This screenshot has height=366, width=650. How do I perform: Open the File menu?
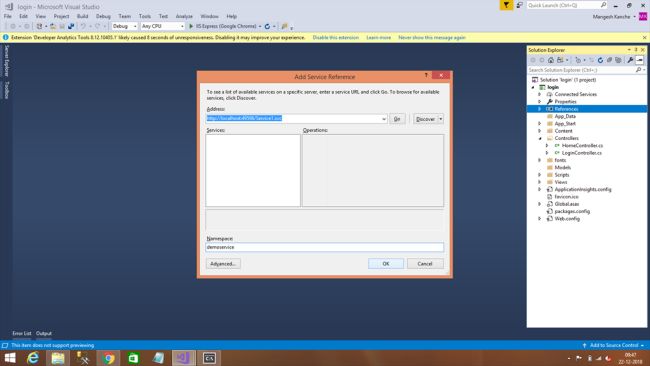click(x=7, y=16)
